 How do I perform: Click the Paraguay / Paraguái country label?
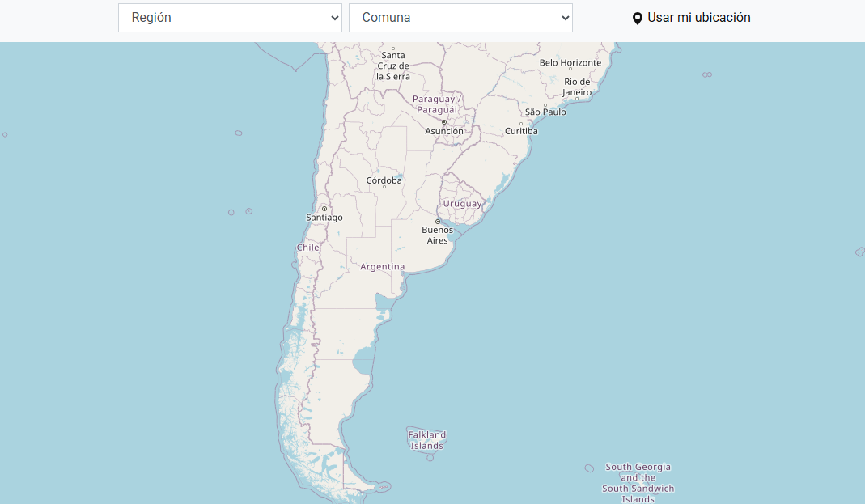click(x=435, y=104)
